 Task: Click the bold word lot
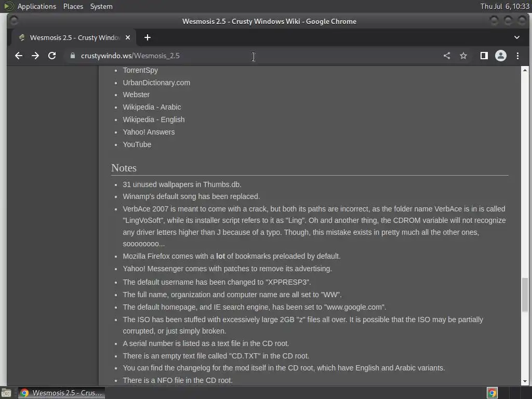(220, 256)
